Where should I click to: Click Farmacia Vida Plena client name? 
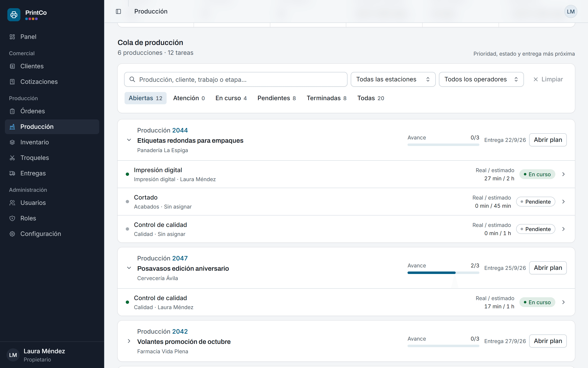coord(163,351)
